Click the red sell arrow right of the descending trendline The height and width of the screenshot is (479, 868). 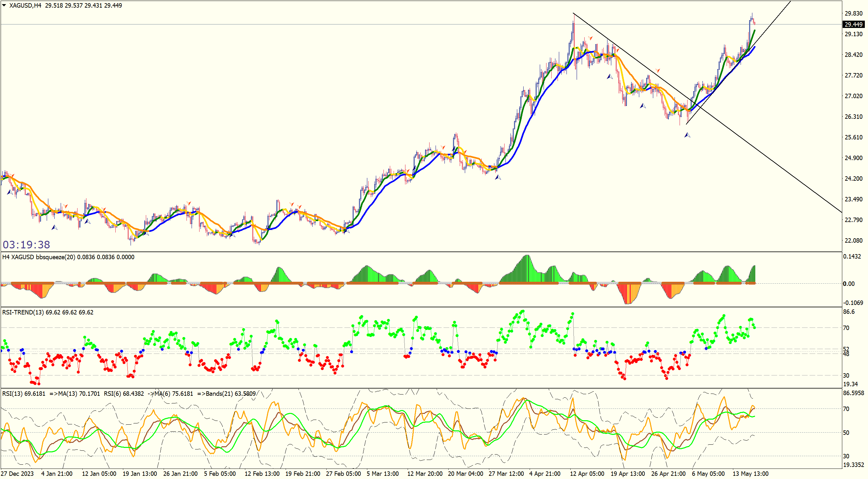click(657, 71)
